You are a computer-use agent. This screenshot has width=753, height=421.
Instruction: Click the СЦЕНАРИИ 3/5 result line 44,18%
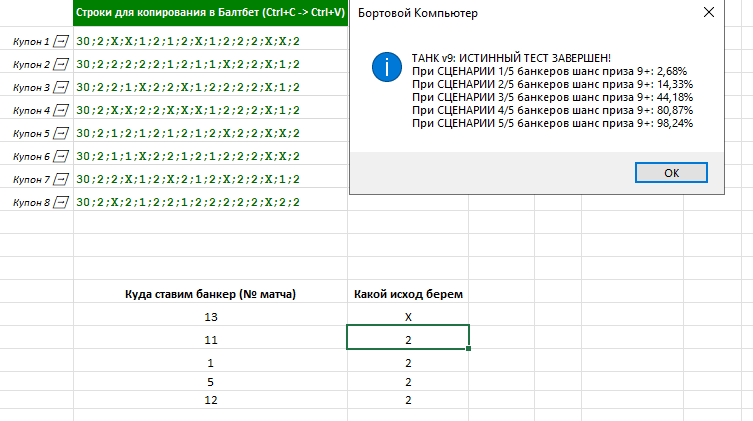click(552, 97)
